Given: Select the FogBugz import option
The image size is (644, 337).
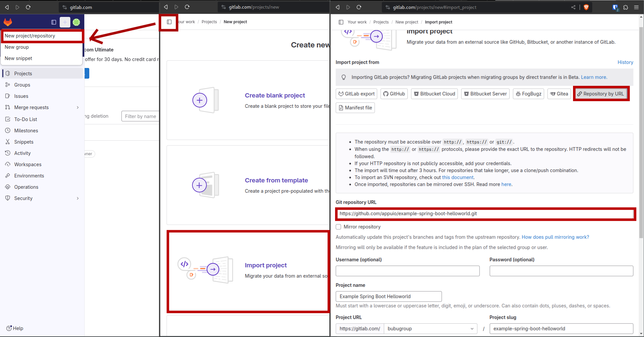Looking at the screenshot, I should point(528,94).
